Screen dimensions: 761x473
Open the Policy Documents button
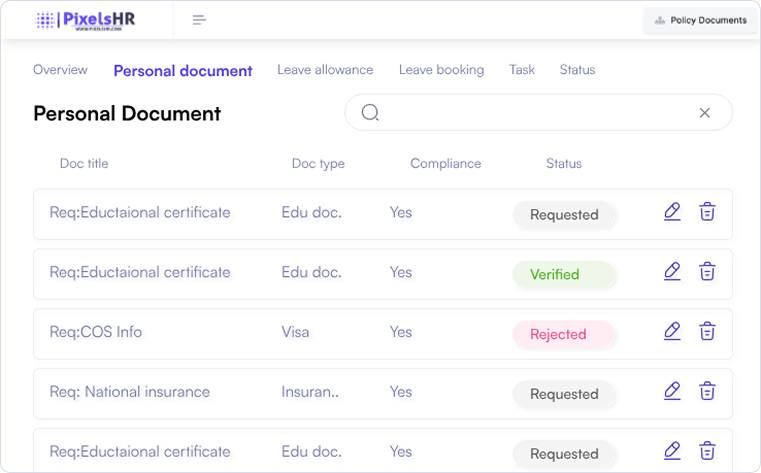(x=700, y=20)
